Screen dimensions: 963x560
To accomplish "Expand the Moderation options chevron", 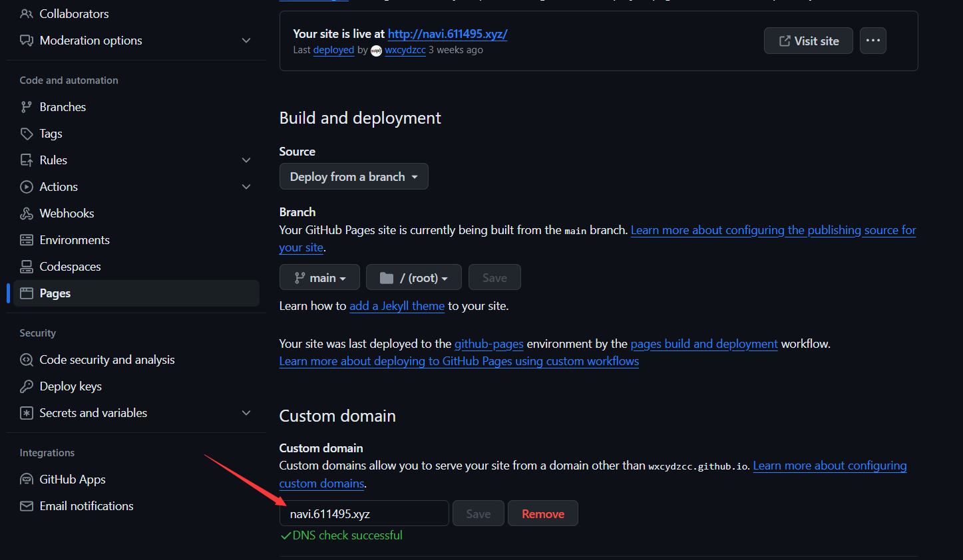I will [x=246, y=41].
